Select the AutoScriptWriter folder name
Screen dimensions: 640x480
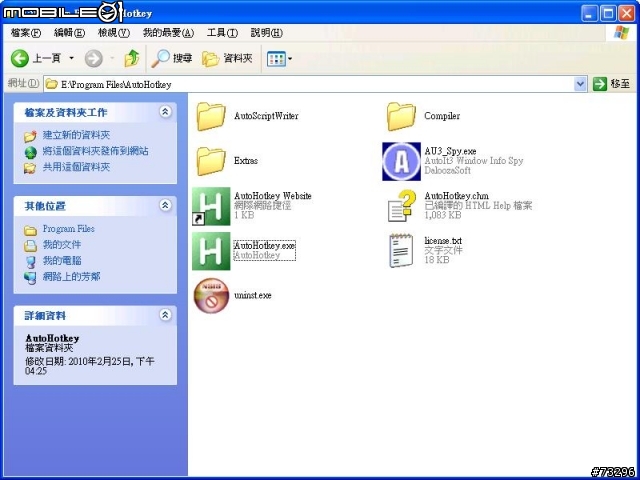266,116
